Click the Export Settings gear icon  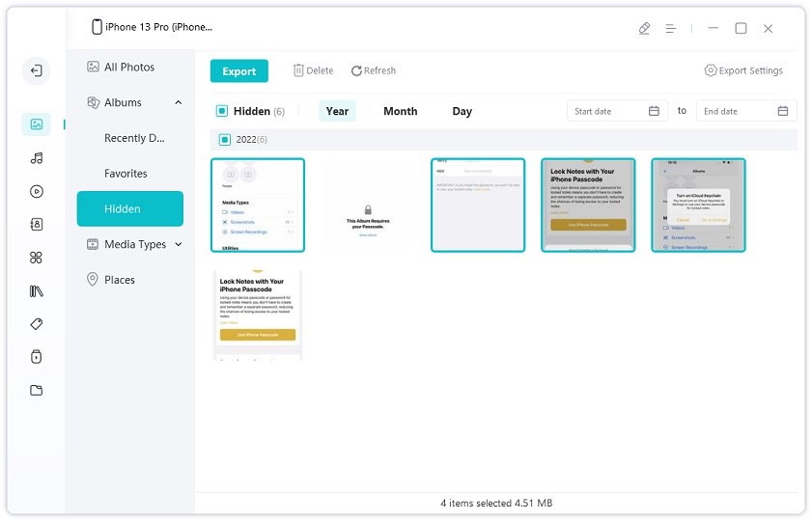point(711,70)
